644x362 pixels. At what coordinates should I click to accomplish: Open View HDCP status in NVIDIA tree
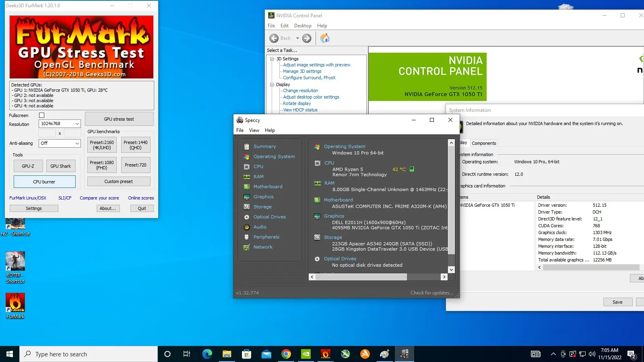point(300,110)
